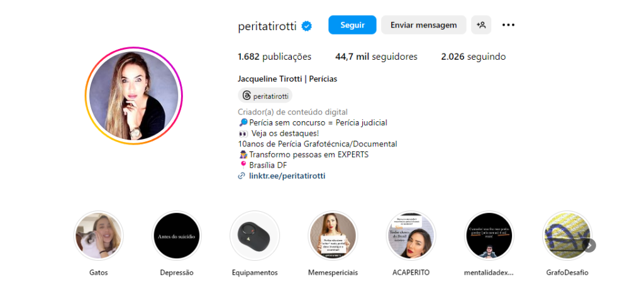Click the Enviar mensagem button
Image resolution: width=644 pixels, height=301 pixels.
[x=423, y=25]
